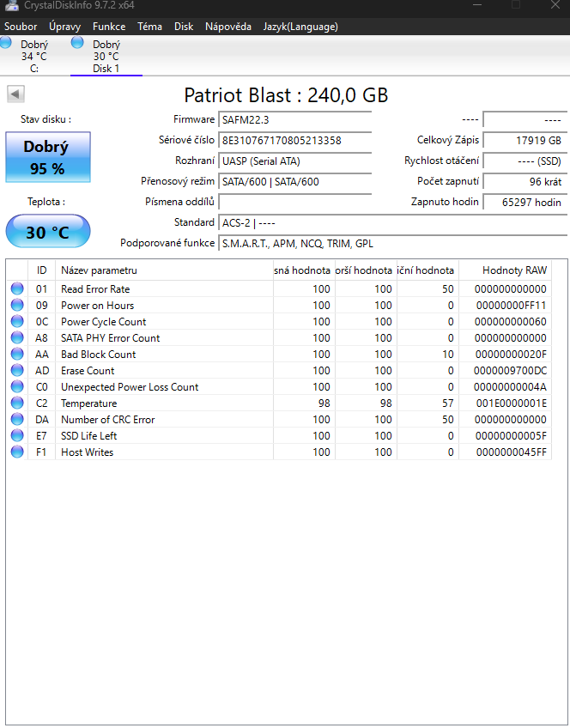
Task: Select the status icon for SSD Life Left
Action: (x=17, y=435)
